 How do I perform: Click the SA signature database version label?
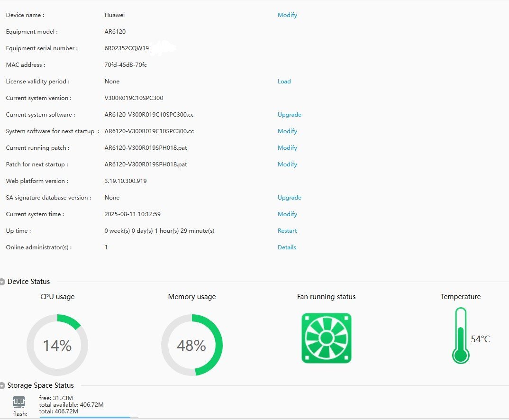coord(48,198)
